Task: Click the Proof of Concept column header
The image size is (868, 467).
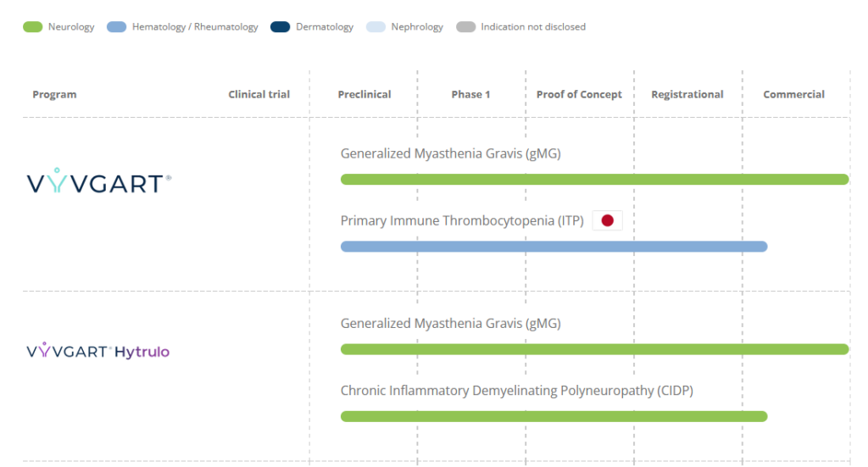Action: tap(579, 95)
